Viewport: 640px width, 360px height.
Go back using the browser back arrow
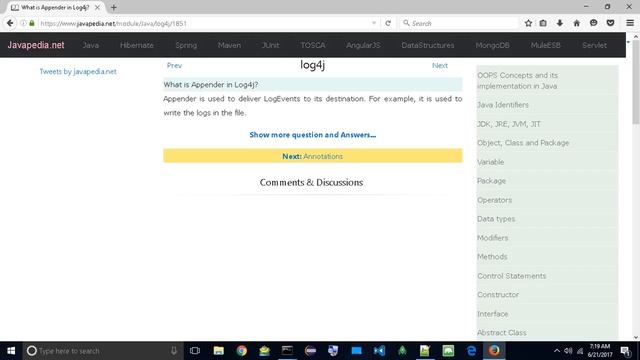pyautogui.click(x=10, y=23)
